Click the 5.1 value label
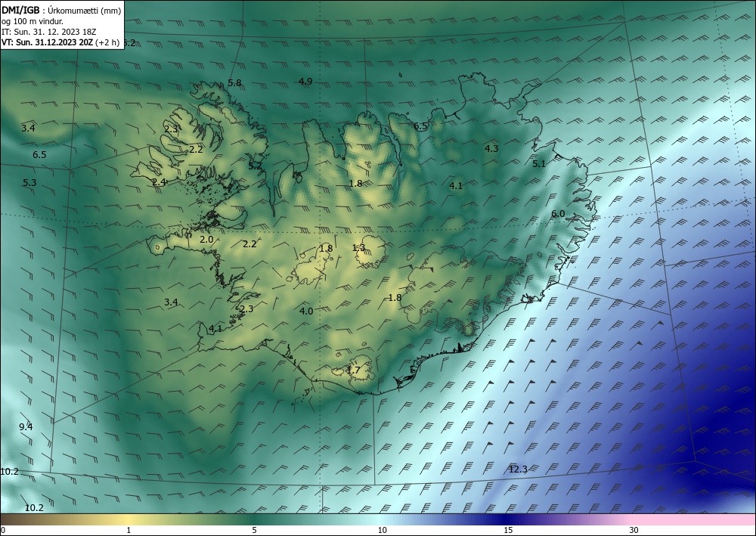Viewport: 756px width, 536px height. [539, 164]
